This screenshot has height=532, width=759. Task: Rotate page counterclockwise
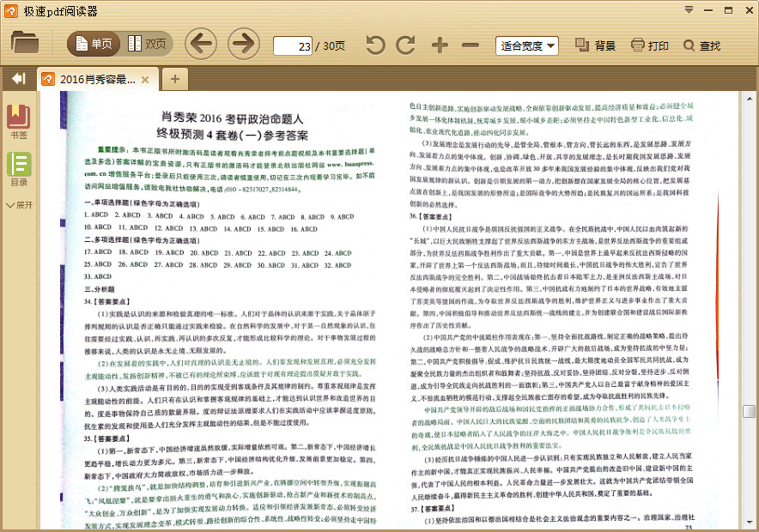tap(375, 45)
